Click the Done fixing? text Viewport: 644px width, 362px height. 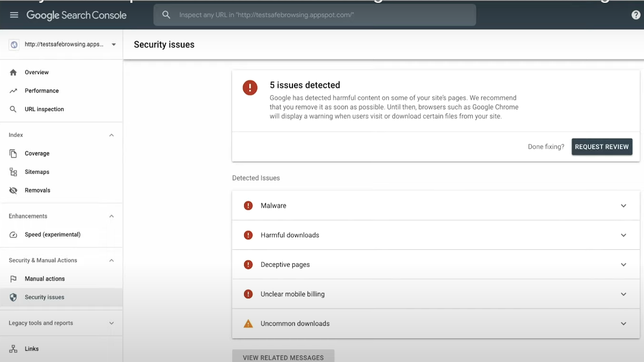546,147
